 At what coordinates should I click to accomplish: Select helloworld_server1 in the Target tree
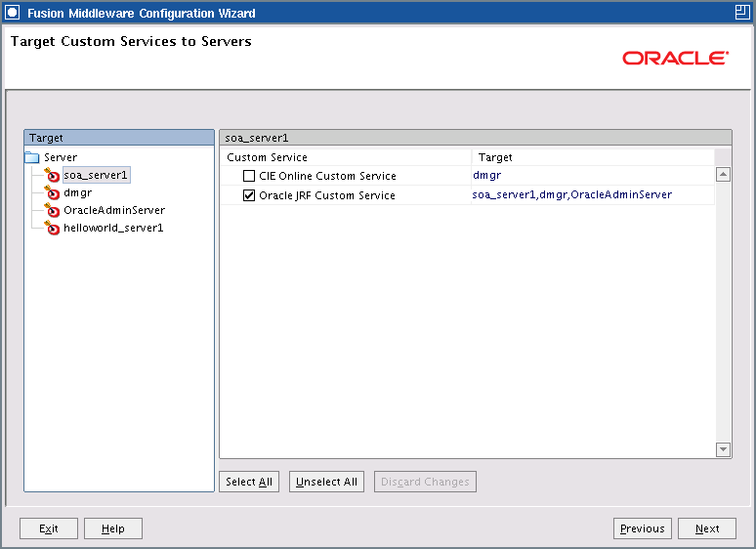tap(113, 228)
